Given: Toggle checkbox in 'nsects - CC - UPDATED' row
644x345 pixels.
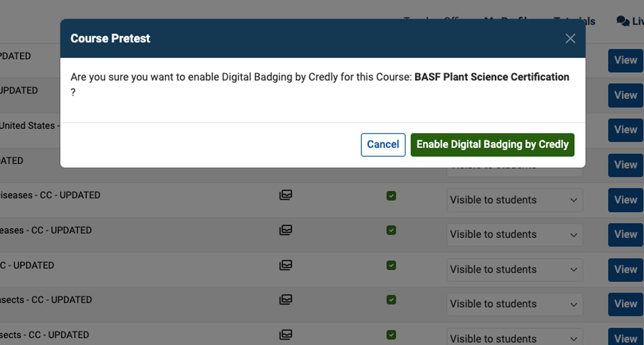Looking at the screenshot, I should (x=391, y=300).
